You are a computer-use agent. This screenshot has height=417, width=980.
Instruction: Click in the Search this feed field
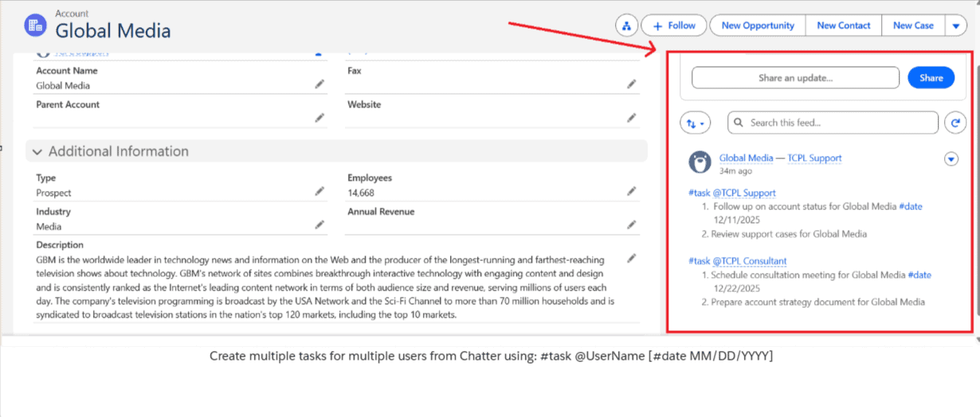click(x=833, y=123)
